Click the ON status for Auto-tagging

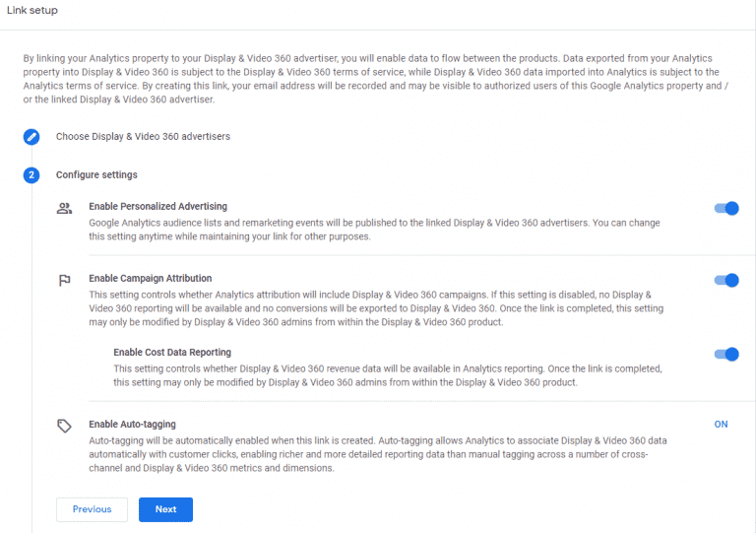click(721, 425)
